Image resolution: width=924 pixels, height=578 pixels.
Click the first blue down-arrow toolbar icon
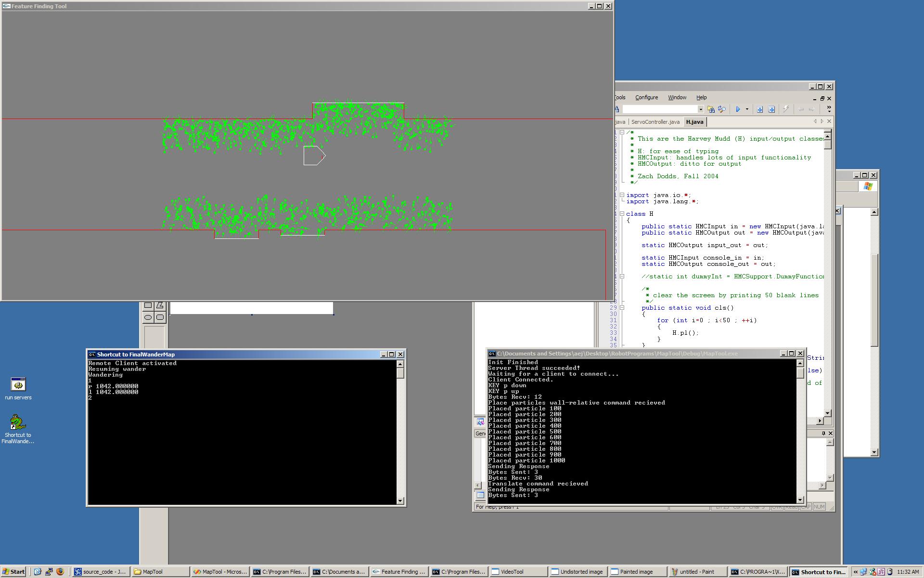click(759, 109)
